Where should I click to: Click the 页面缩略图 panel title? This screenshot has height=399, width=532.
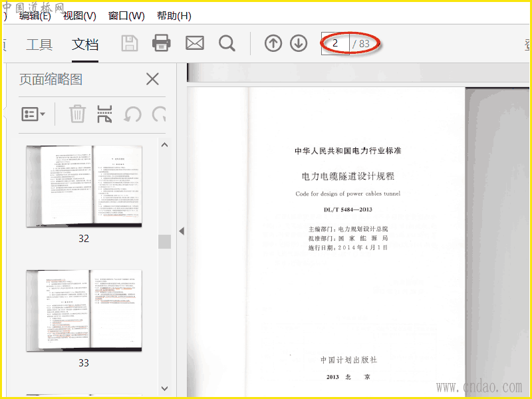click(51, 79)
